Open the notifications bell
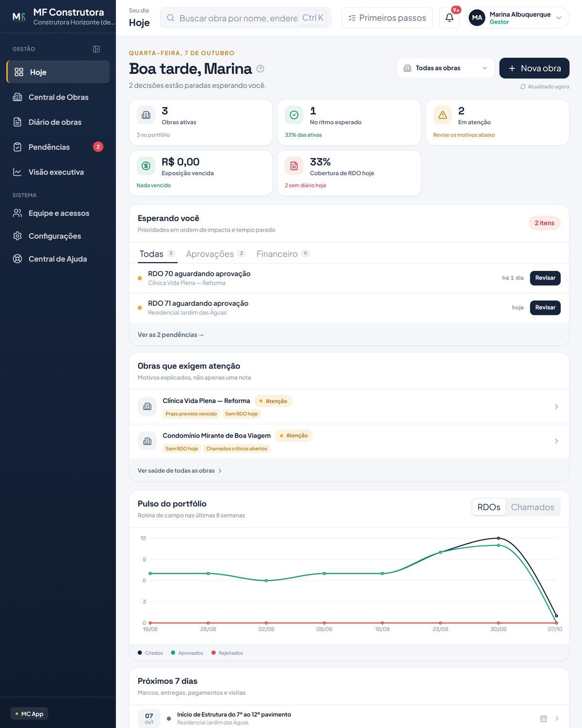The width and height of the screenshot is (582, 728). pos(450,18)
